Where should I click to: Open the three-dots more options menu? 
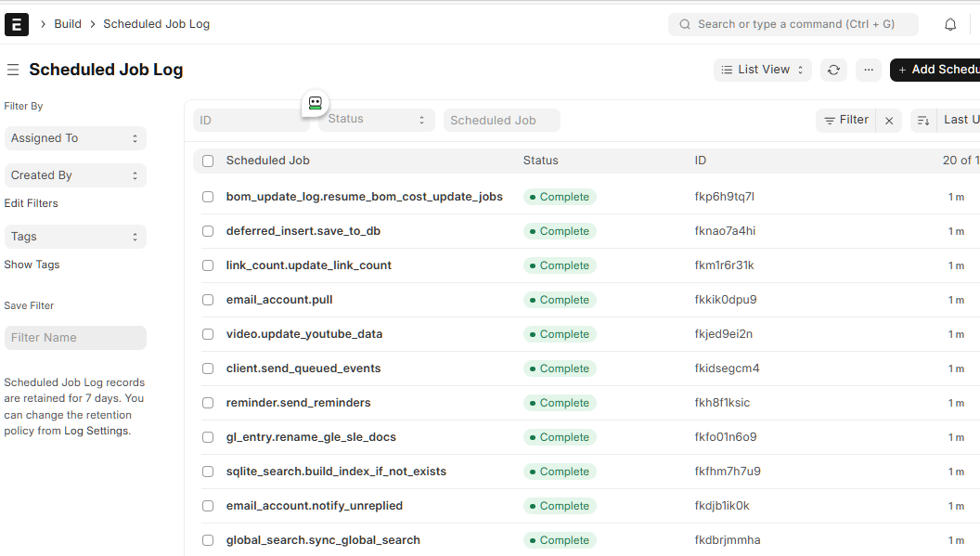click(x=868, y=70)
